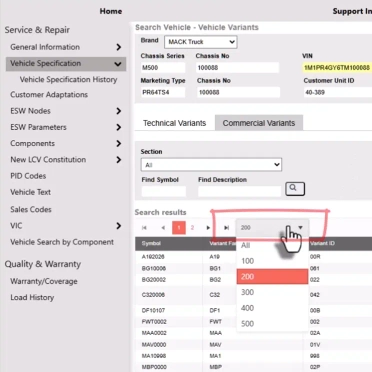372x372 pixels.
Task: Open page size dropdown showing 200
Action: click(272, 228)
